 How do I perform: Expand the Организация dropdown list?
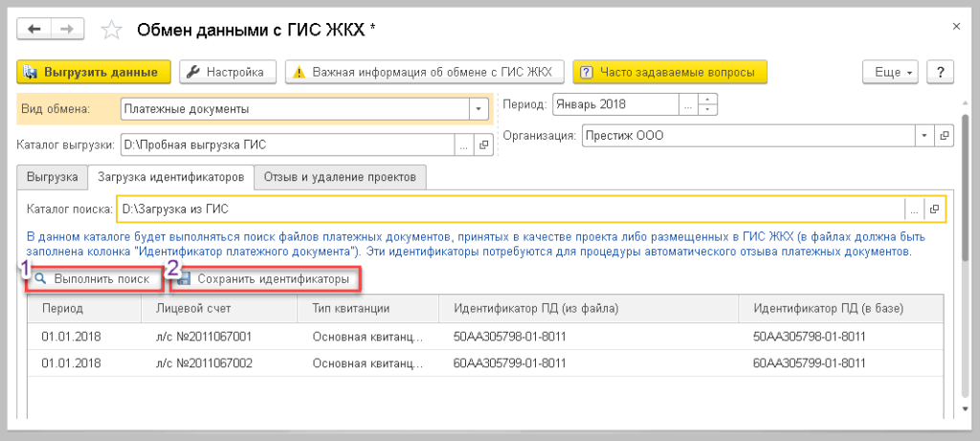(x=924, y=136)
